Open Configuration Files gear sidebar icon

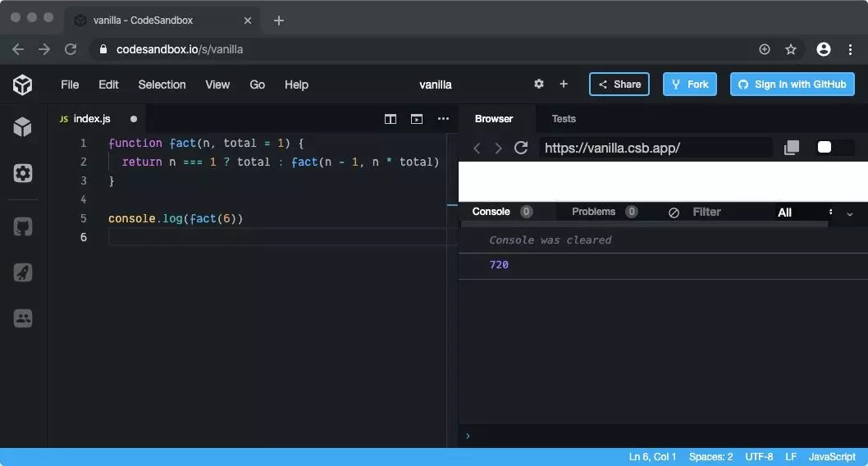(23, 173)
